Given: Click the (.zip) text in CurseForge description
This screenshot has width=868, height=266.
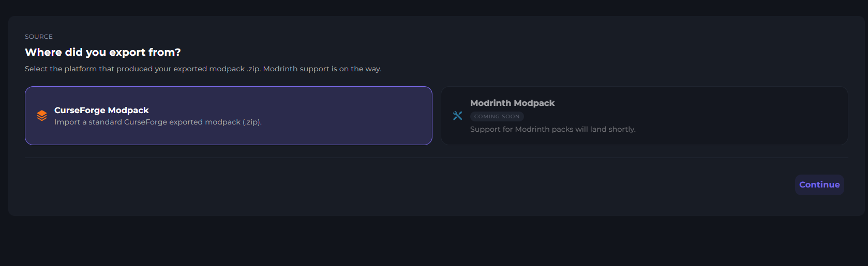Looking at the screenshot, I should pyautogui.click(x=251, y=122).
